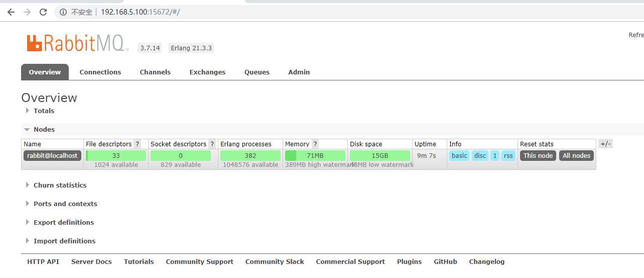
Task: Open the rabbit@localhost node link
Action: tap(52, 155)
